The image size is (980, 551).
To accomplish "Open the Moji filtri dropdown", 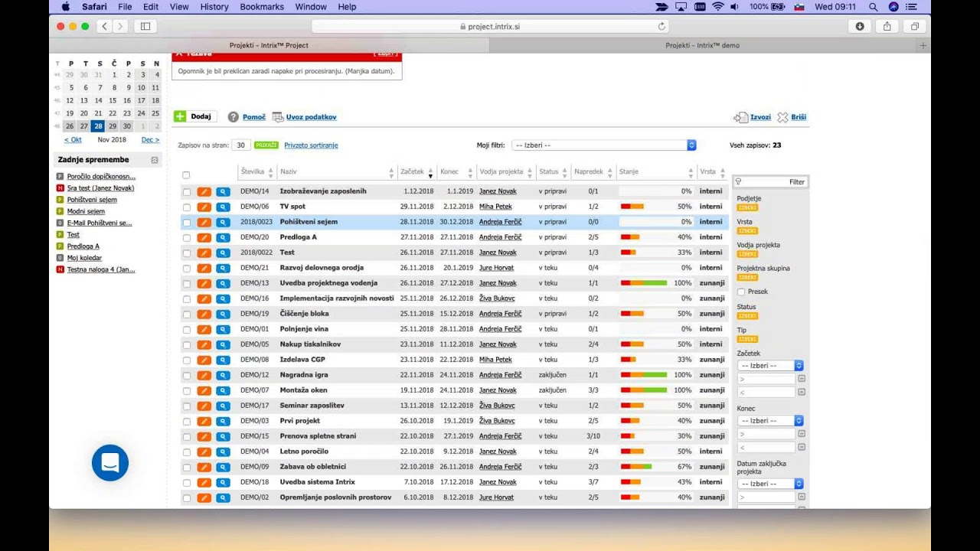I will coord(604,145).
